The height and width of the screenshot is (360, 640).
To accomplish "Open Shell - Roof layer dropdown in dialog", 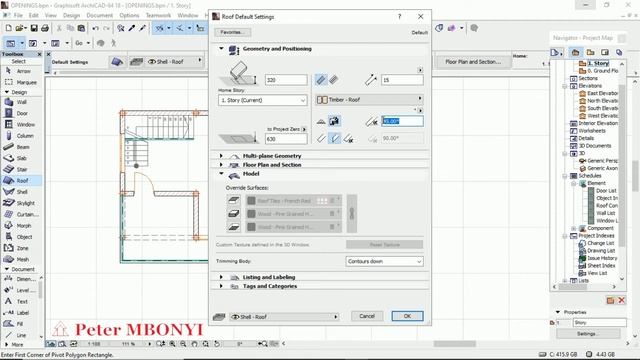I will click(x=284, y=317).
